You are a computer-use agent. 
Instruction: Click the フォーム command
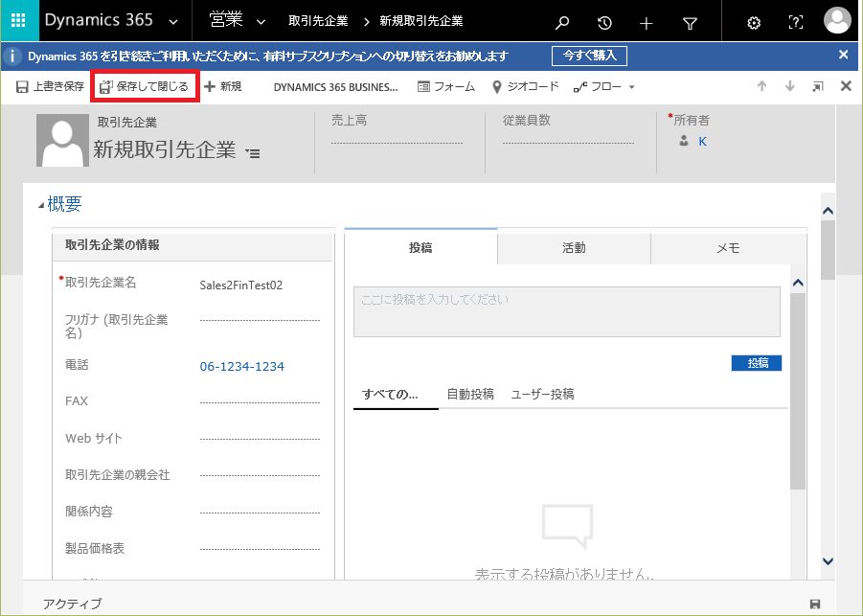(446, 86)
